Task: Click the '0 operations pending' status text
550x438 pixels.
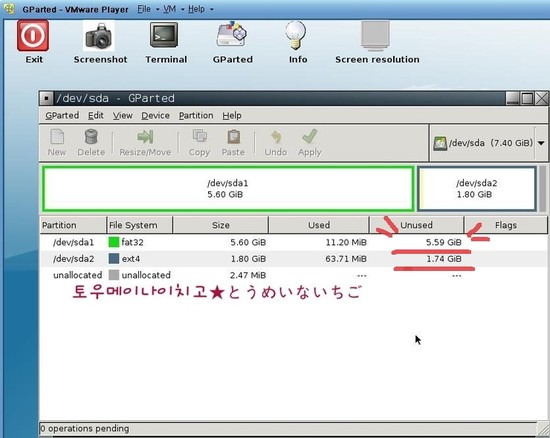Action: click(x=85, y=429)
